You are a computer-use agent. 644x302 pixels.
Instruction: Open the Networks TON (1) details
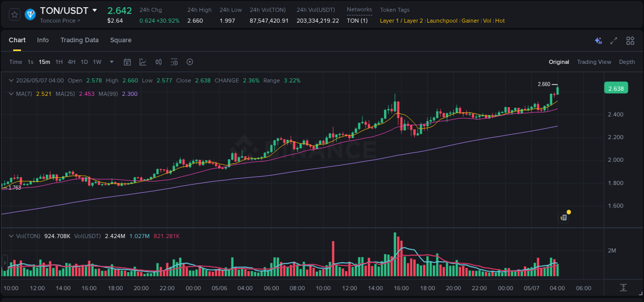click(357, 21)
